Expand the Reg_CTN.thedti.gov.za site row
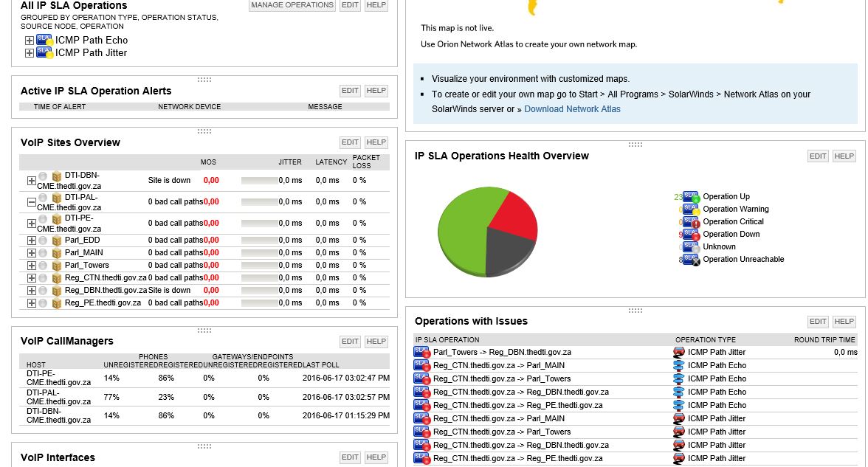 click(32, 277)
